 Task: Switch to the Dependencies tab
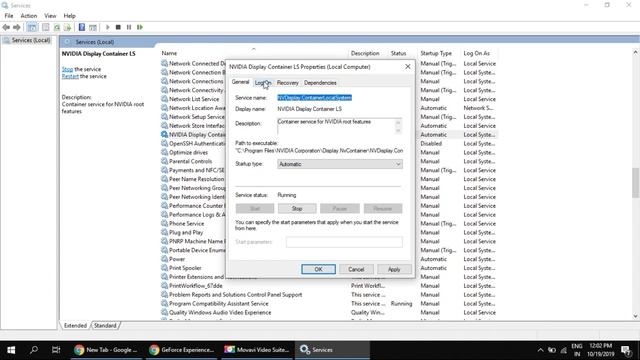point(320,83)
